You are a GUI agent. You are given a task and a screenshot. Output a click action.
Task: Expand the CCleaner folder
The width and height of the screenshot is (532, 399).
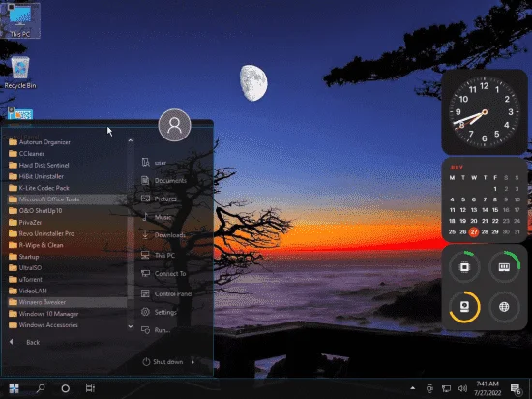pos(67,153)
